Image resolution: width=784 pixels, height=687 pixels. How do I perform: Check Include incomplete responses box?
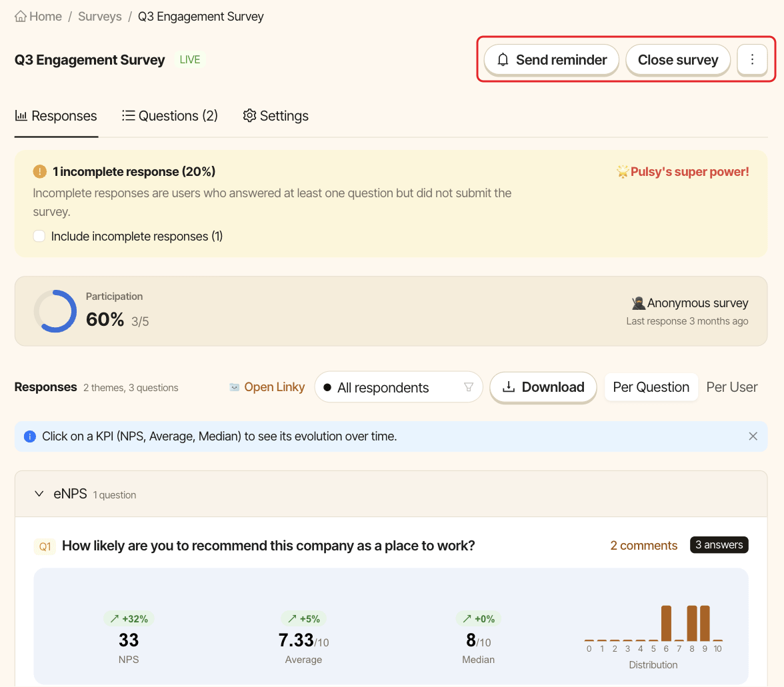[39, 236]
